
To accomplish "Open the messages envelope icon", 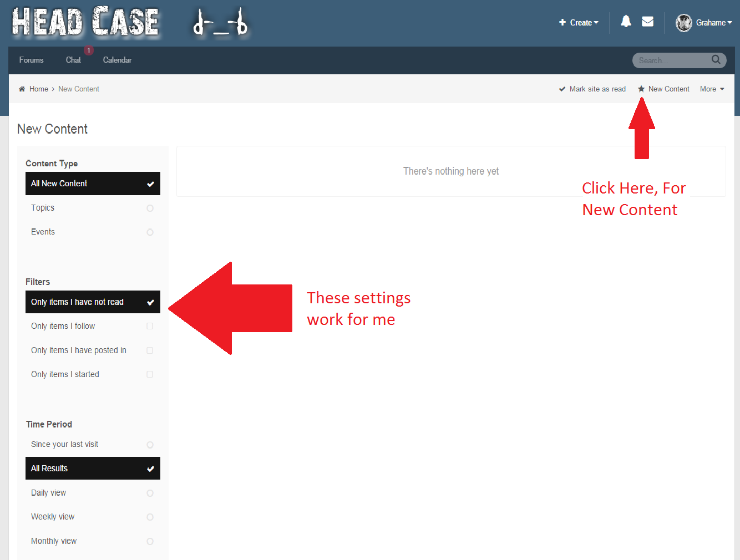I will point(647,22).
